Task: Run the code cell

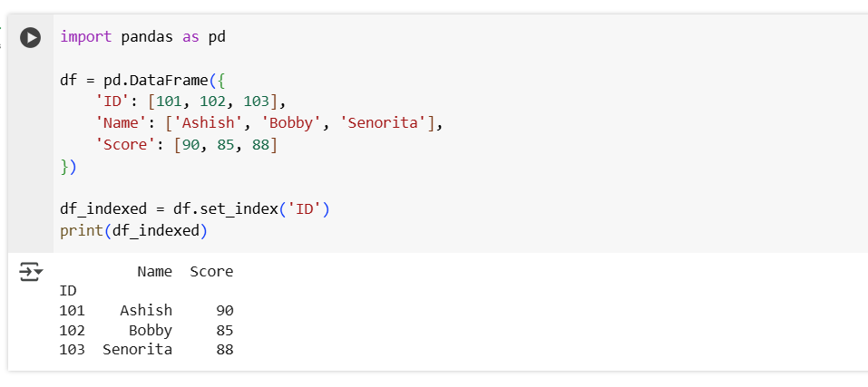Action: coord(31,38)
